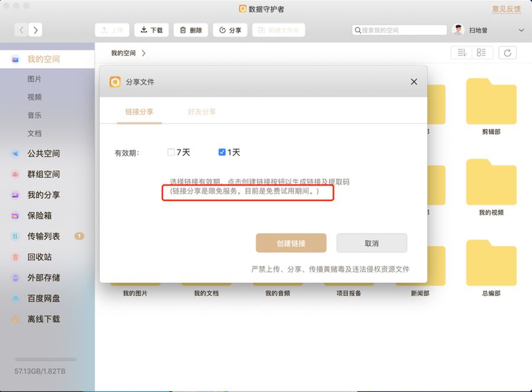Check the 7天 validity checkbox
This screenshot has width=532, height=392.
tap(171, 153)
